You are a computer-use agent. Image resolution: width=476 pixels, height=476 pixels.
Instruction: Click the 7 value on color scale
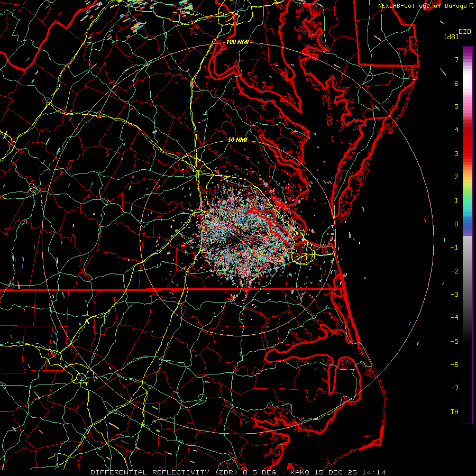(x=456, y=59)
